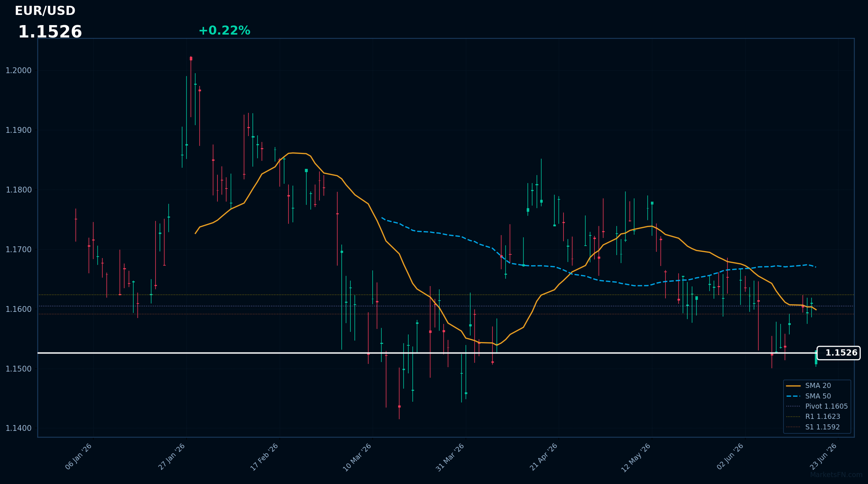The height and width of the screenshot is (484, 868).
Task: Click the 1.2000 y-axis label
Action: [19, 71]
